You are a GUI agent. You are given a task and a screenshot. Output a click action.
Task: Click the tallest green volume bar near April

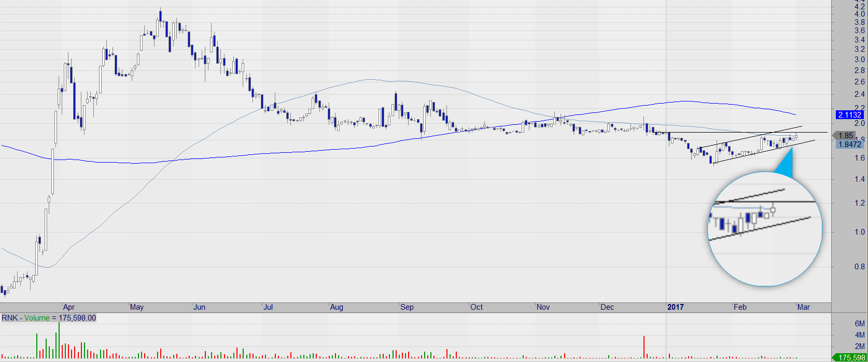point(59,340)
